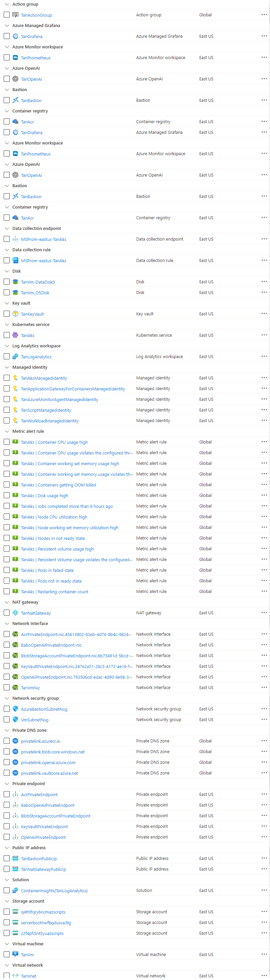
Task: Click the shield icon beside AzureBastionSubnetNsg
Action: (15, 709)
